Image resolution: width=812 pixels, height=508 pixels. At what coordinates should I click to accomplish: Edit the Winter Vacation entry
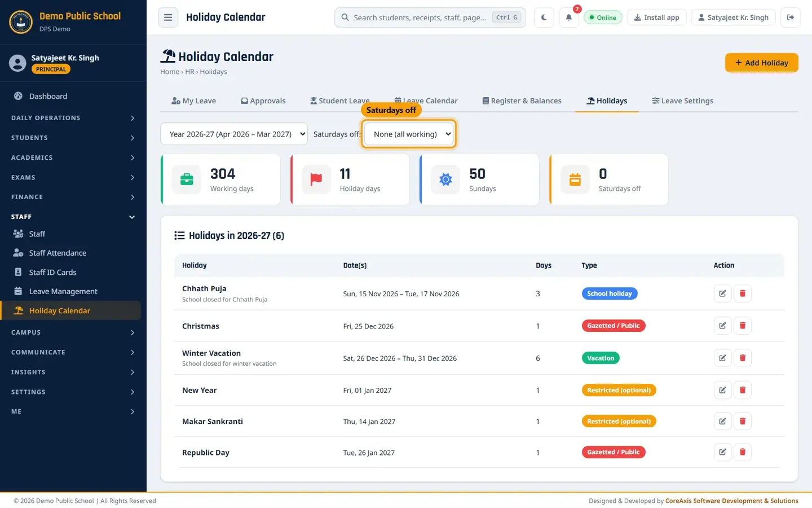point(722,358)
